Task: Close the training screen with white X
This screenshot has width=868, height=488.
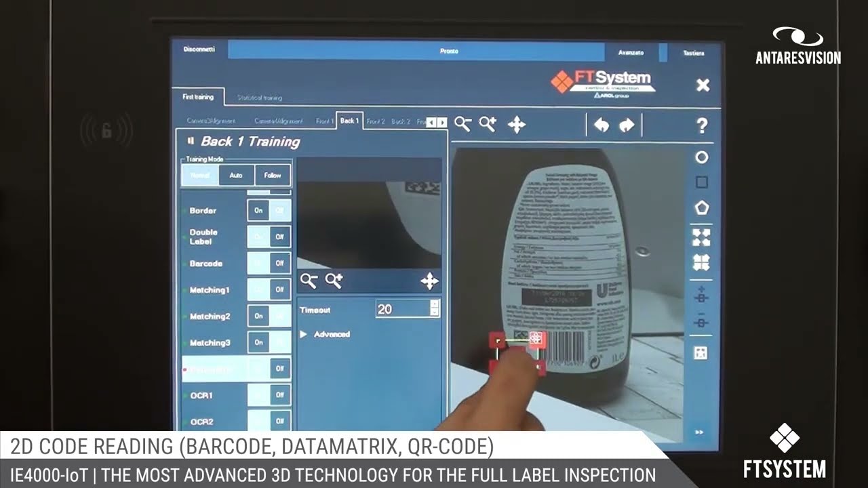Action: click(x=703, y=85)
